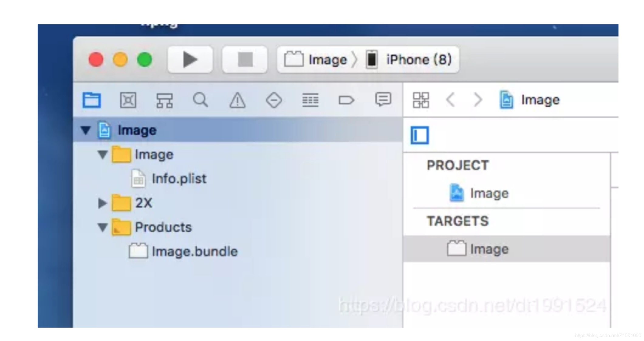Select Image target under TARGETS
Viewport: 644px width, 341px height.
[507, 249]
